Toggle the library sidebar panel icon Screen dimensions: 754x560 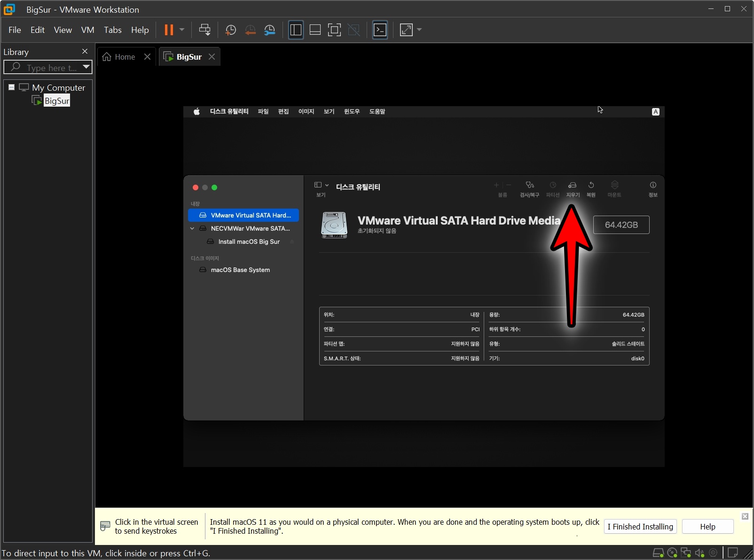pos(296,30)
